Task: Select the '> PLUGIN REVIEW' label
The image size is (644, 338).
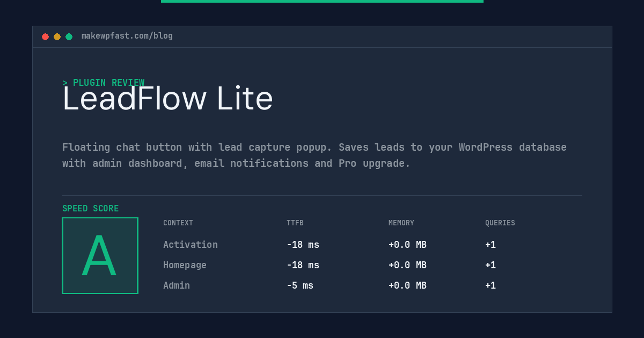Action: coord(104,83)
